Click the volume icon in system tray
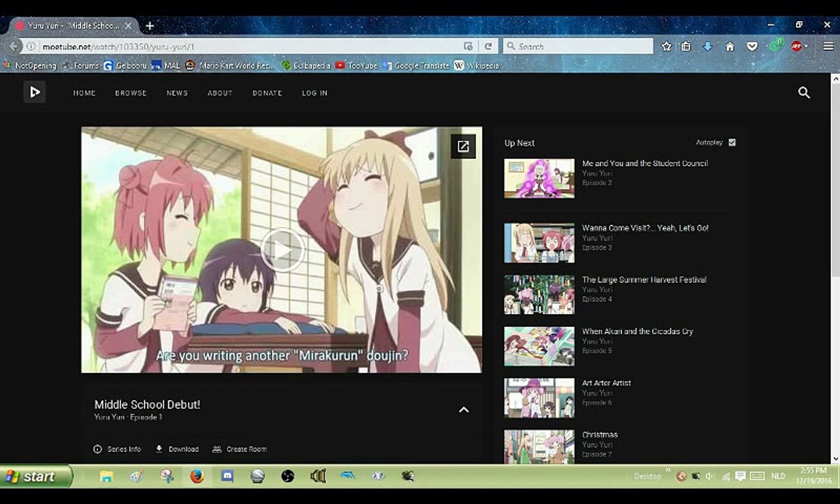 pos(710,476)
